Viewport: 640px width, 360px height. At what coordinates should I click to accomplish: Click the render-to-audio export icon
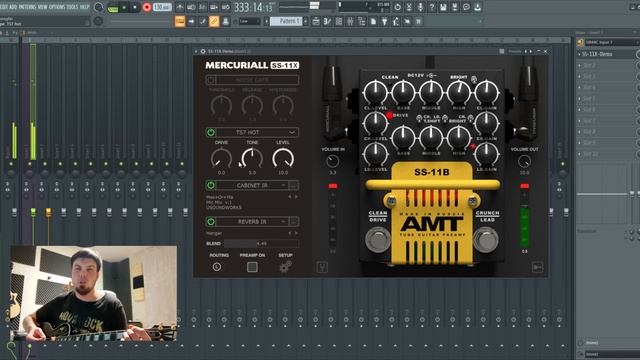(x=455, y=7)
